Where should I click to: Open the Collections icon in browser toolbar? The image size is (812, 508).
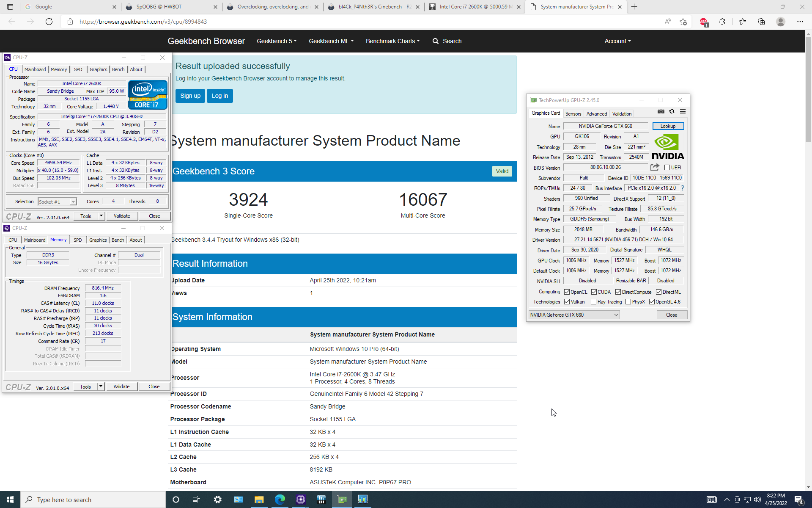tap(761, 22)
